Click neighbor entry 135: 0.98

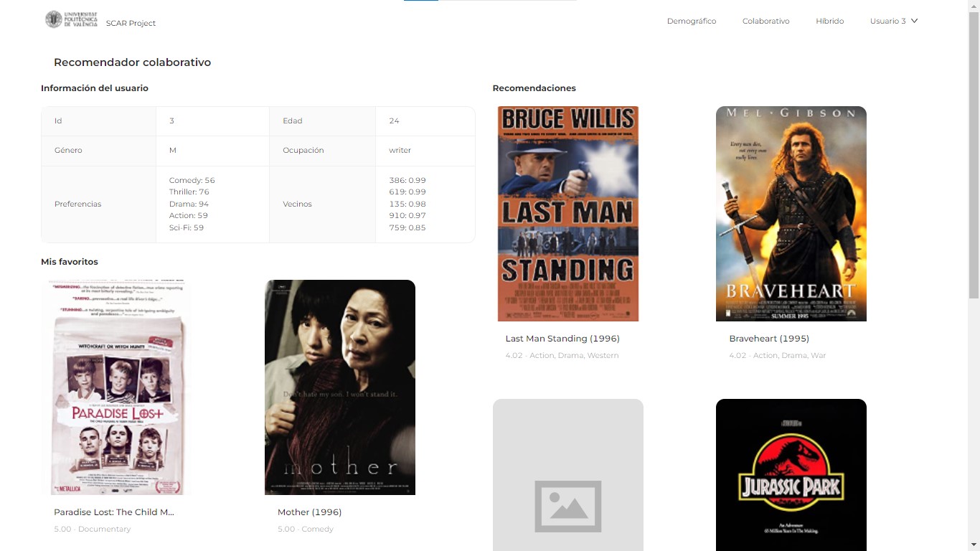pyautogui.click(x=407, y=204)
